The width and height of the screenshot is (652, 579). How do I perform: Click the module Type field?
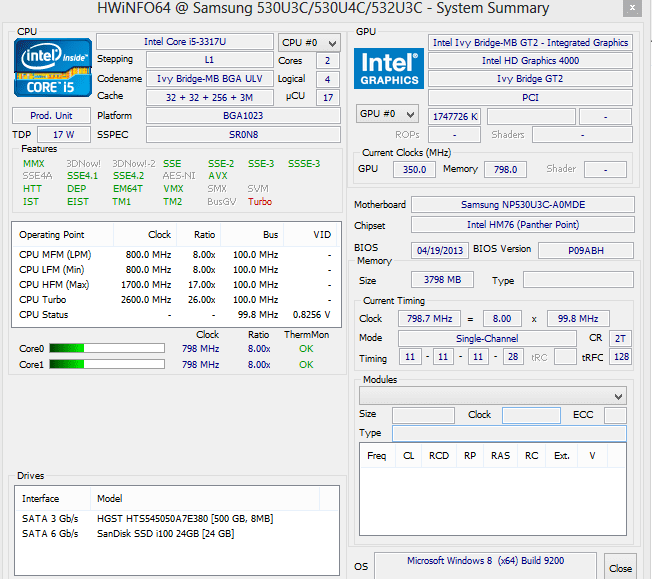click(x=509, y=433)
